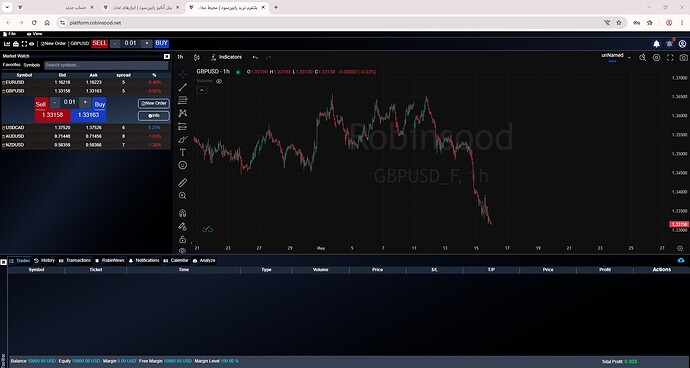This screenshot has height=368, width=690.
Task: Switch to Favorites tab in Market Watch
Action: click(11, 65)
